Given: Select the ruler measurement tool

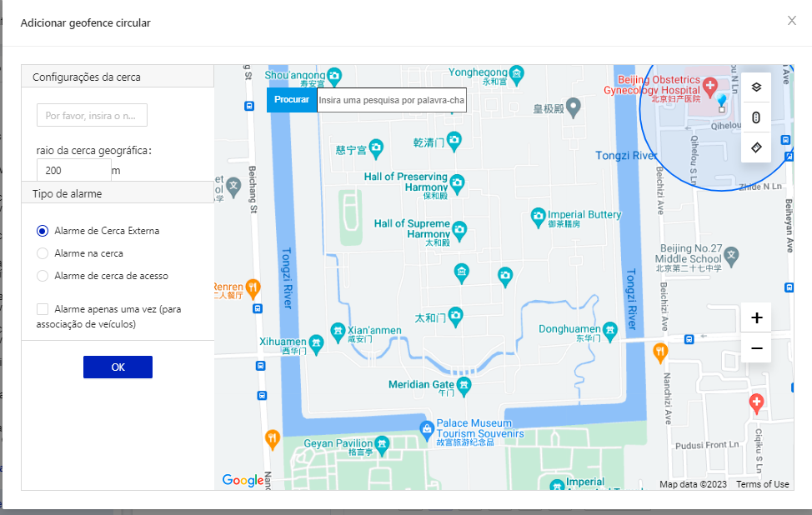Looking at the screenshot, I should [756, 147].
